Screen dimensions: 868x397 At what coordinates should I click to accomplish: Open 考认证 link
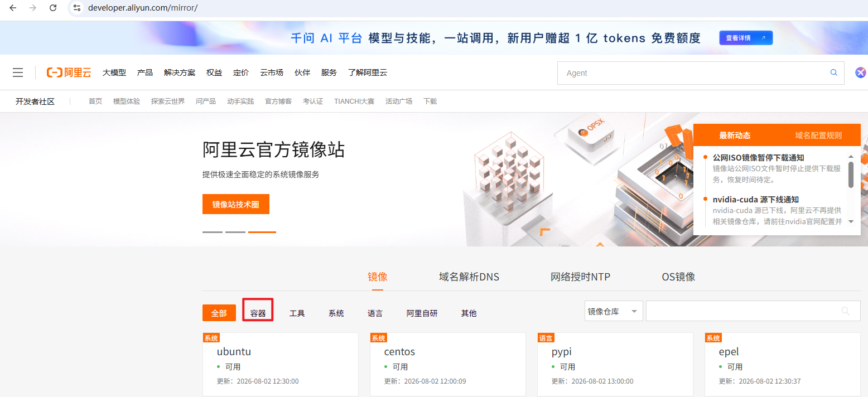(x=313, y=101)
